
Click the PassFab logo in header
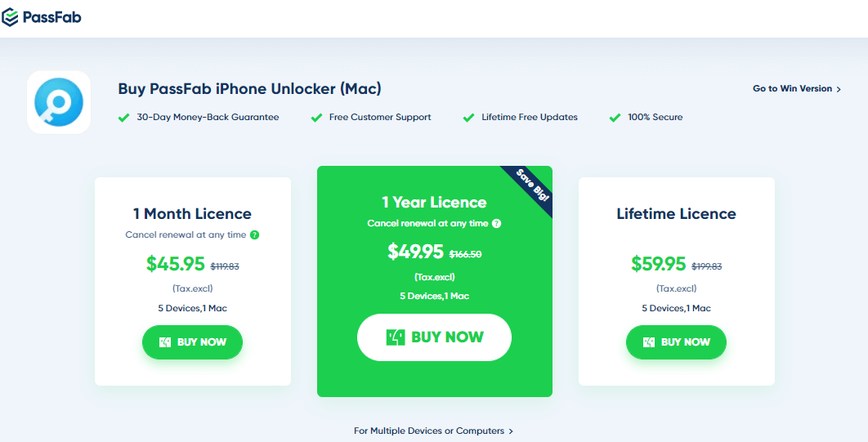click(x=42, y=18)
